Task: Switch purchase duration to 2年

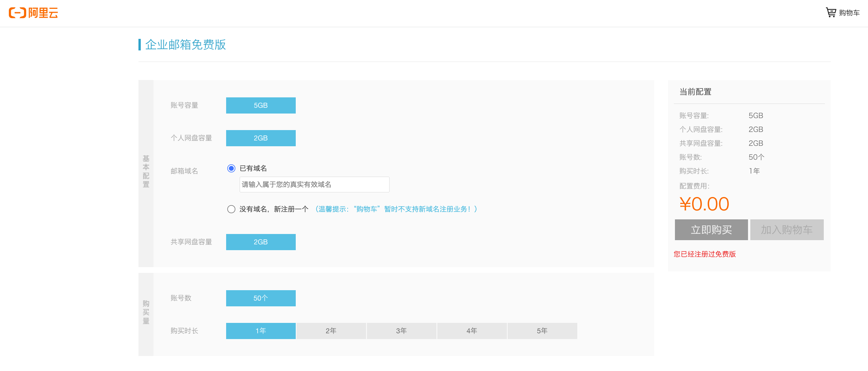Action: click(331, 331)
